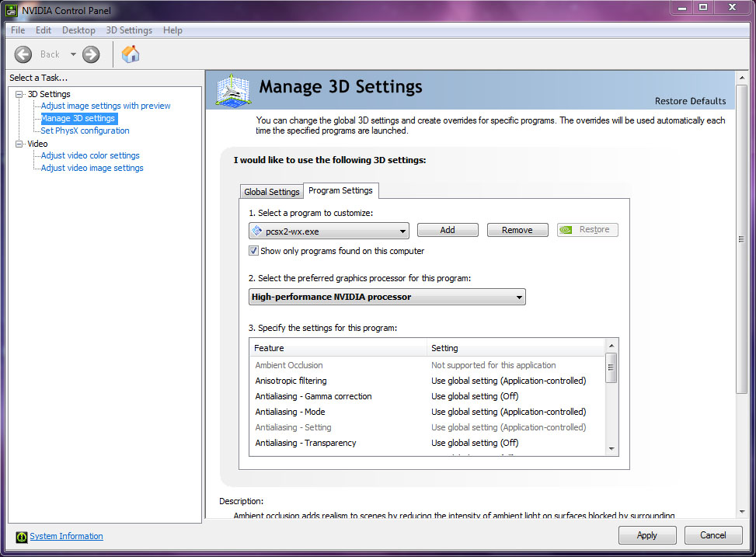The width and height of the screenshot is (756, 557).
Task: Click the settings list scrollbar thumb
Action: (x=611, y=367)
